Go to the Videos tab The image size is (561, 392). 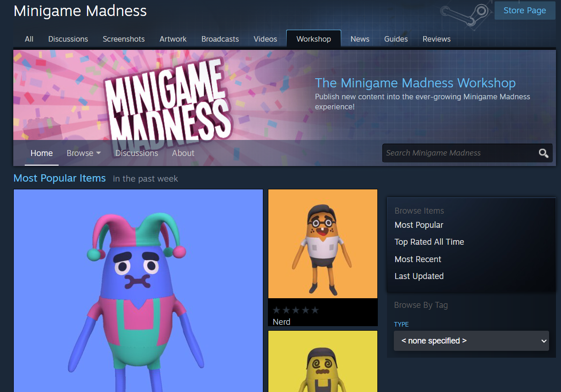click(x=266, y=39)
